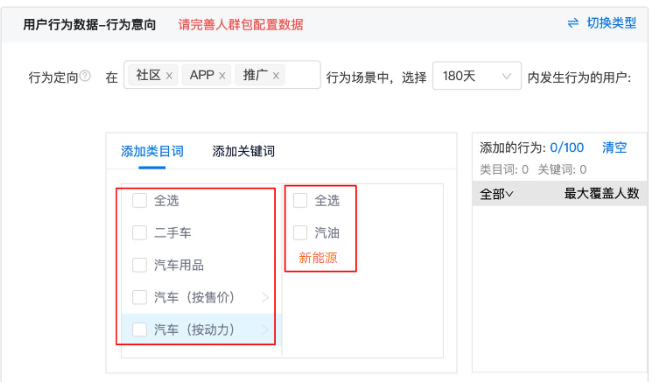The image size is (658, 391).
Task: Check the right column 全选 checkbox
Action: [300, 201]
